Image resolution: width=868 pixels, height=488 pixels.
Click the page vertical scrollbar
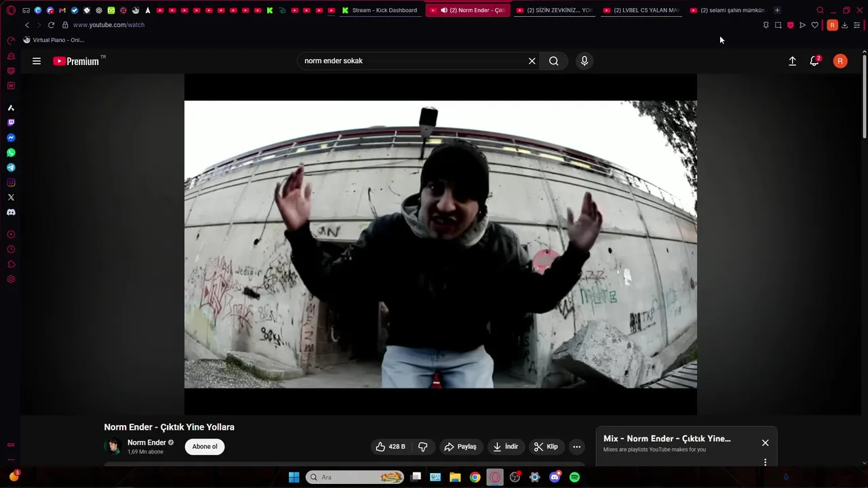coord(864,95)
